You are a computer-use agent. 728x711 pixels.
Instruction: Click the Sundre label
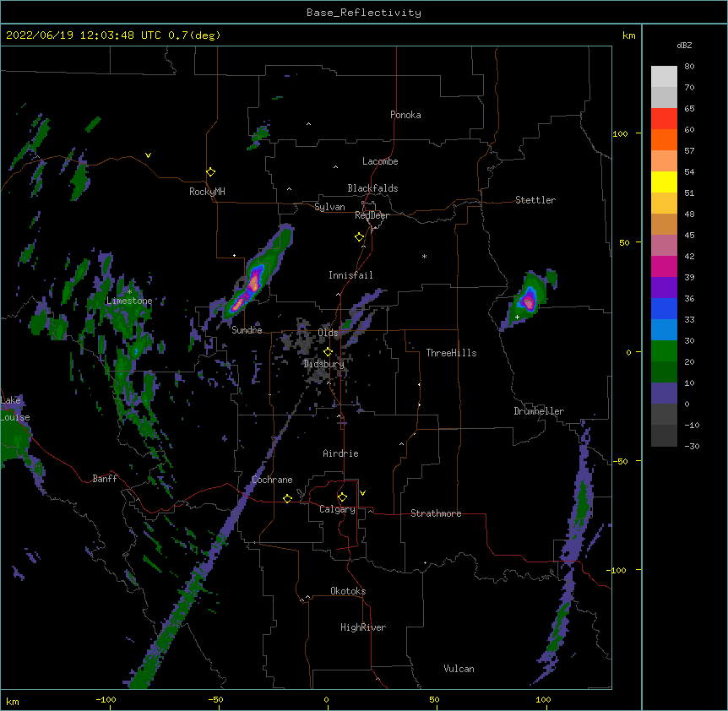(x=247, y=330)
